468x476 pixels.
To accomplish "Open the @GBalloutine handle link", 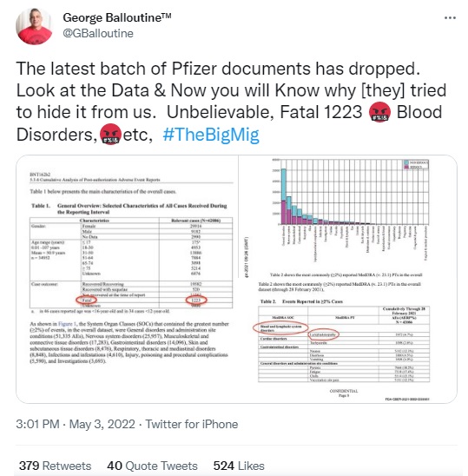I will 98,33.
